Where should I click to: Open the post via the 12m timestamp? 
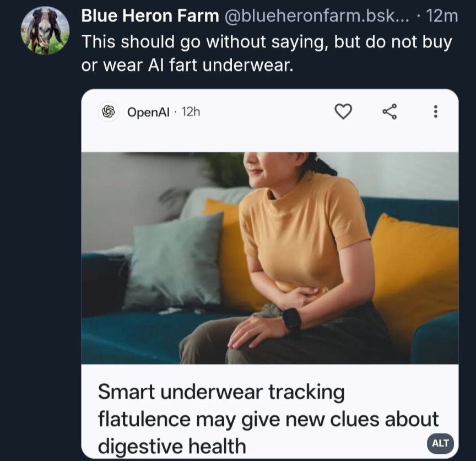click(x=442, y=15)
